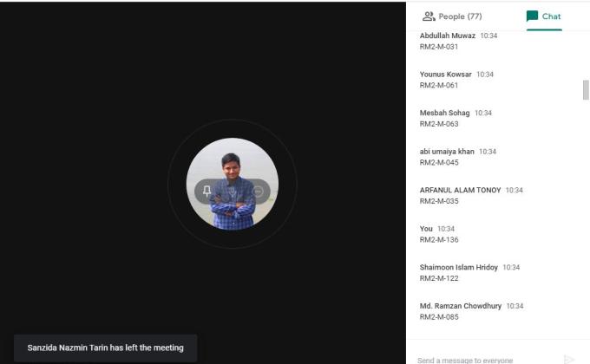Image resolution: width=590 pixels, height=364 pixels.
Task: Click the RM2-M-063 message text
Action: pyautogui.click(x=439, y=124)
